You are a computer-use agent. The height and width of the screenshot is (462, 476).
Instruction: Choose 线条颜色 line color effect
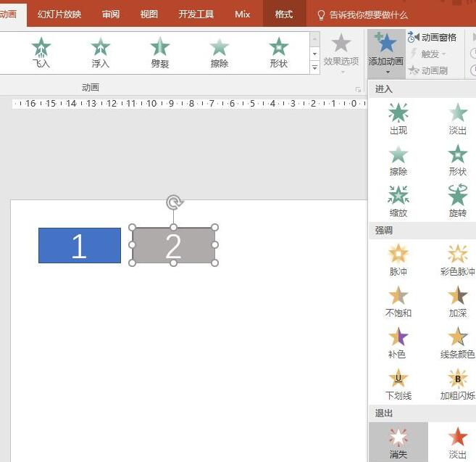coord(457,343)
